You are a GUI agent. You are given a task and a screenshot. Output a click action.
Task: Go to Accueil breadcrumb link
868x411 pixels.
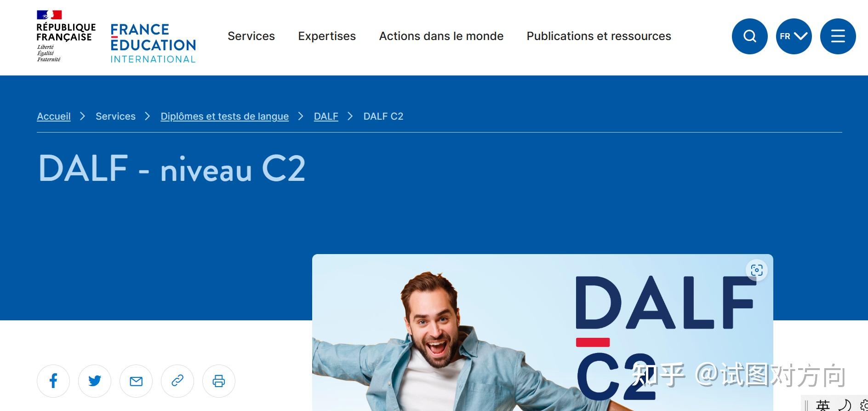pyautogui.click(x=54, y=116)
